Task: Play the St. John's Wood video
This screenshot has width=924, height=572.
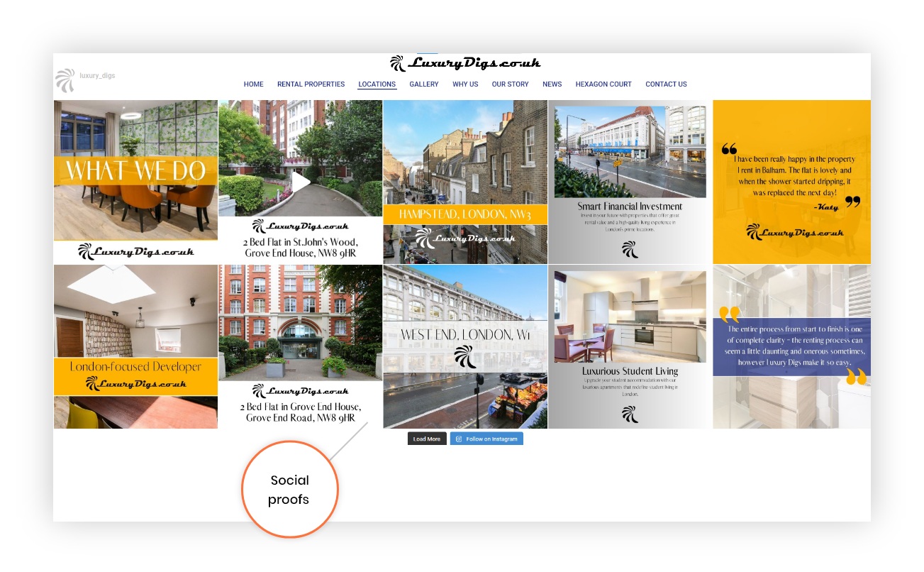Action: [301, 182]
